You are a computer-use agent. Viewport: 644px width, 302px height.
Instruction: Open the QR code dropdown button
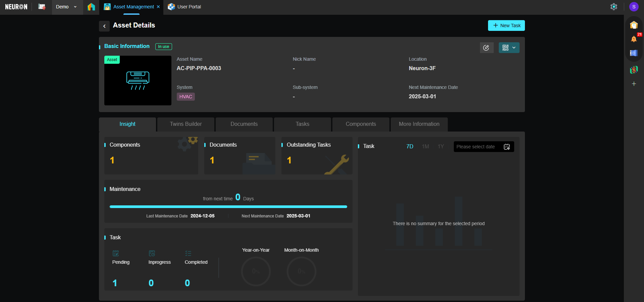(509, 48)
